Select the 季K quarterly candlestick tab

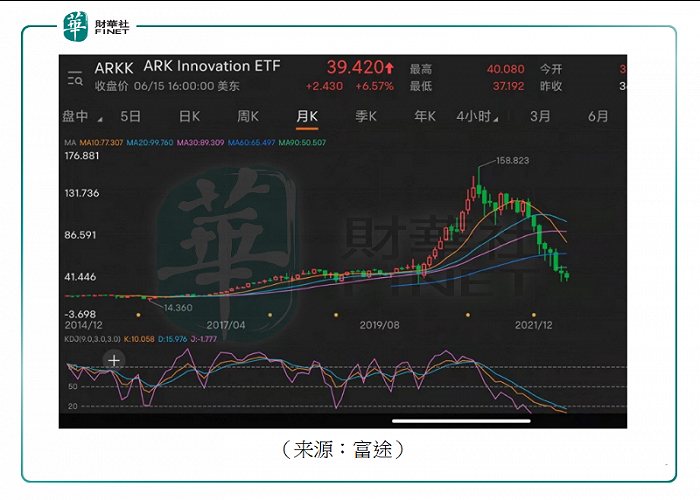tap(366, 117)
